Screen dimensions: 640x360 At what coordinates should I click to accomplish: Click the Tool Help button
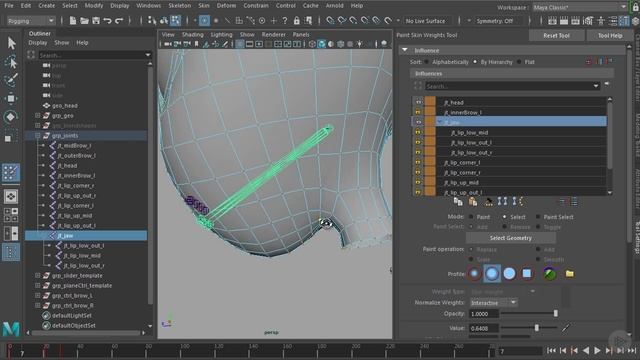610,36
